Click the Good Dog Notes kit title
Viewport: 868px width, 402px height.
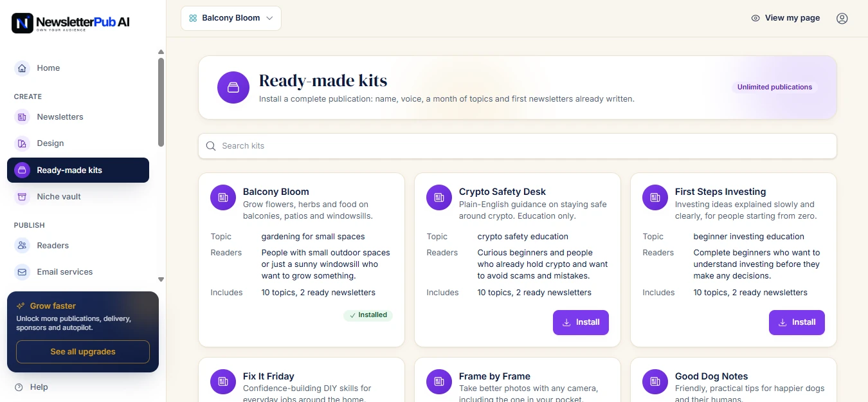point(711,376)
